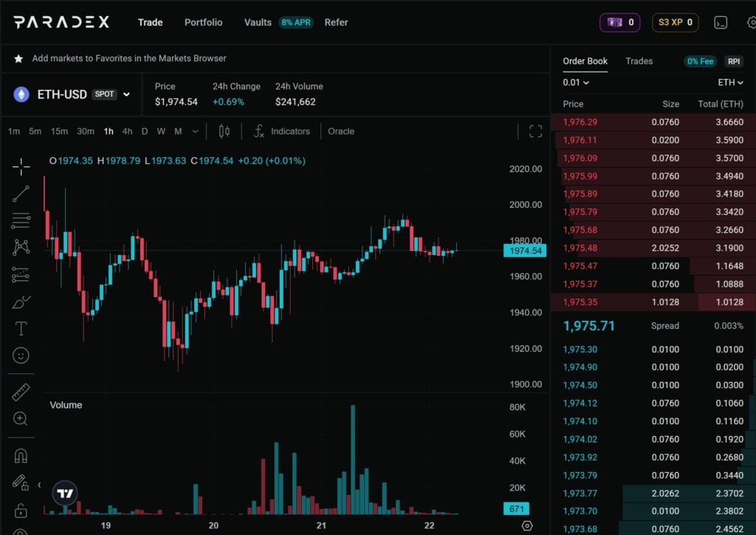Switch to the Trades tab
The height and width of the screenshot is (535, 756).
[639, 61]
